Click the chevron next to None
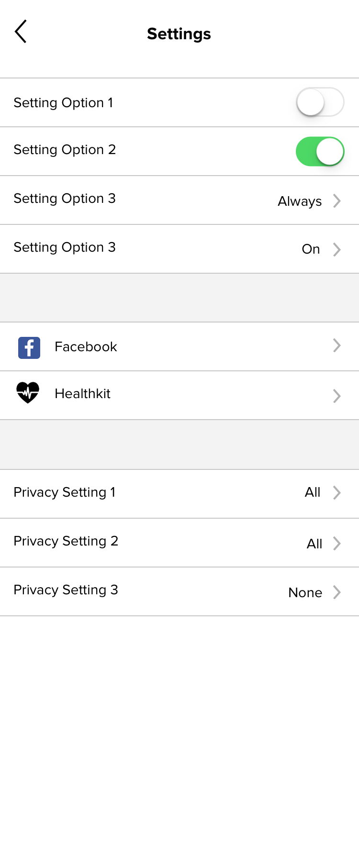The height and width of the screenshot is (868, 359). point(337,592)
